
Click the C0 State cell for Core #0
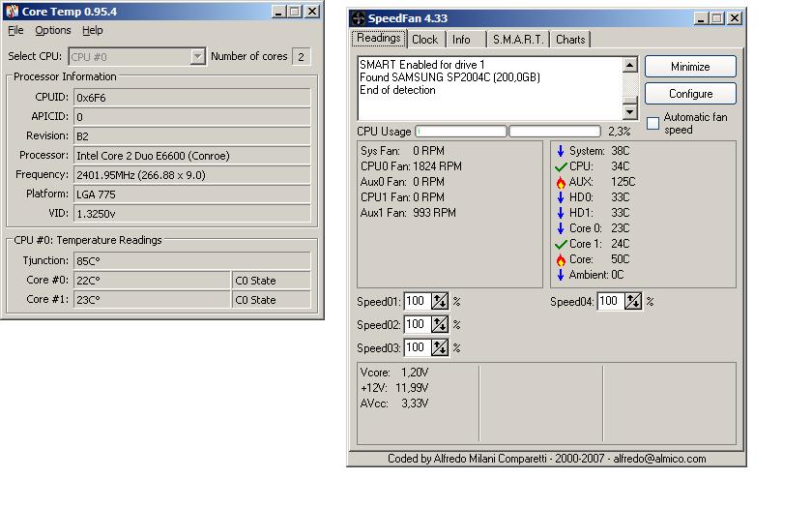tap(272, 281)
